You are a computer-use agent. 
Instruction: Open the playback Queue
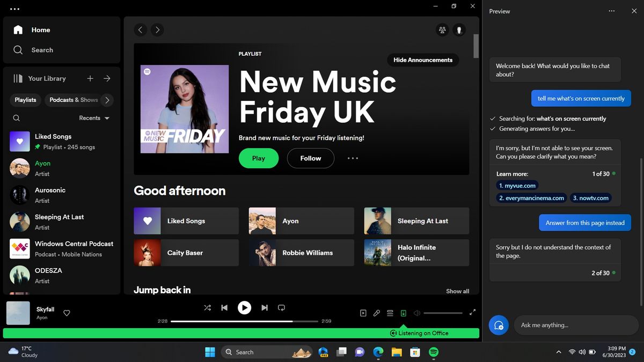[390, 313]
